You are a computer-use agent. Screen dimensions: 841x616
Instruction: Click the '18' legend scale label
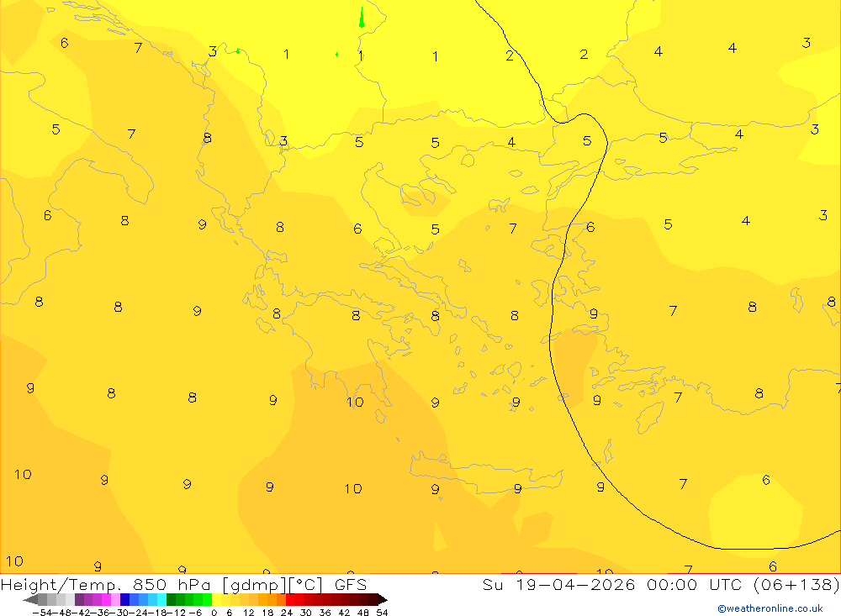(x=267, y=613)
